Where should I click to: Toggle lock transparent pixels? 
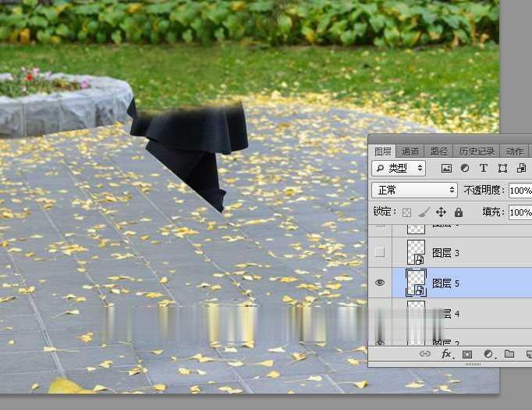[406, 212]
